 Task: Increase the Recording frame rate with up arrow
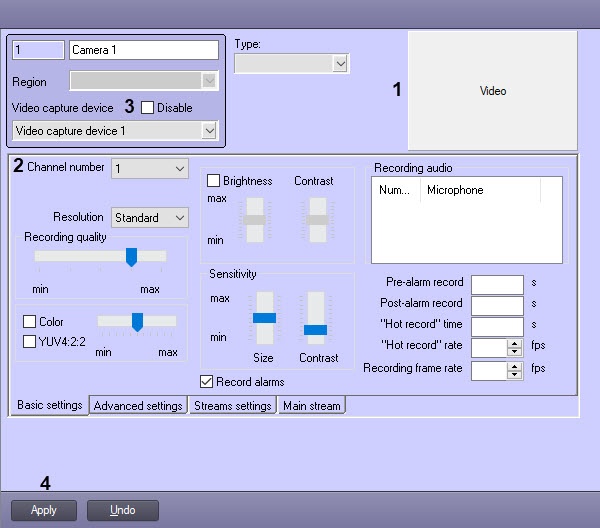pos(515,365)
